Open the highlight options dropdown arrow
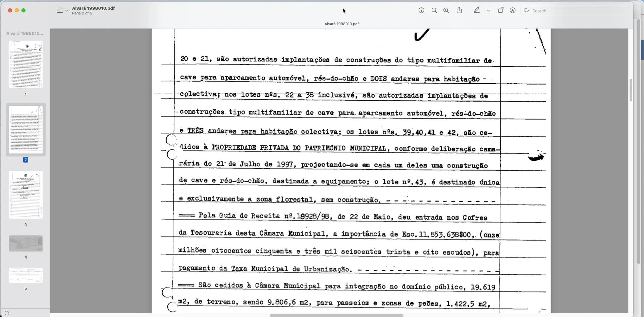Viewport: 644px width, 317px height. coord(488,11)
